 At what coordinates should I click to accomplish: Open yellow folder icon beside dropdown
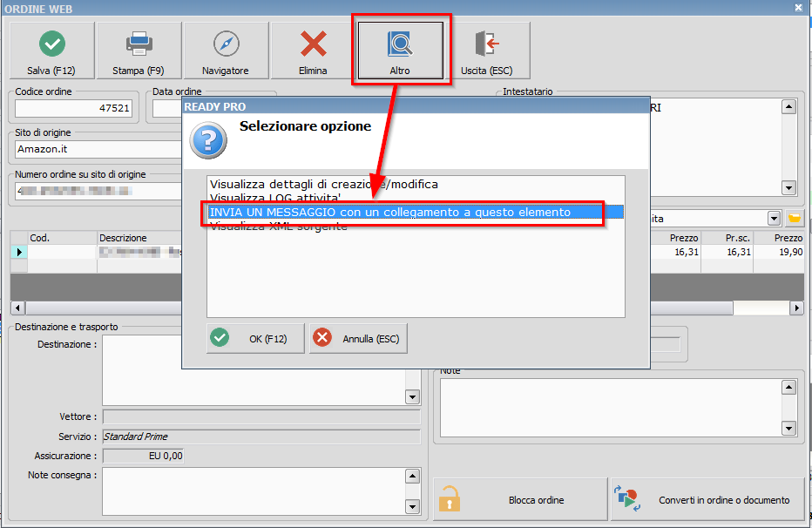(x=794, y=219)
